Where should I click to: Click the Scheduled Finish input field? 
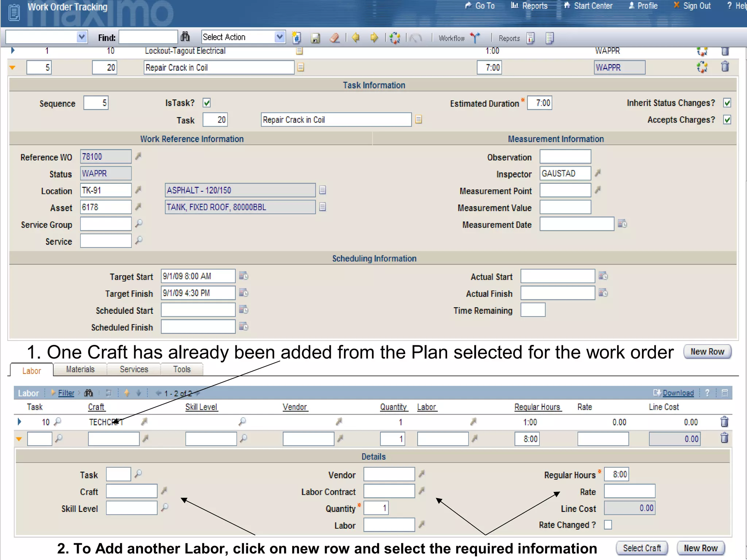point(198,326)
